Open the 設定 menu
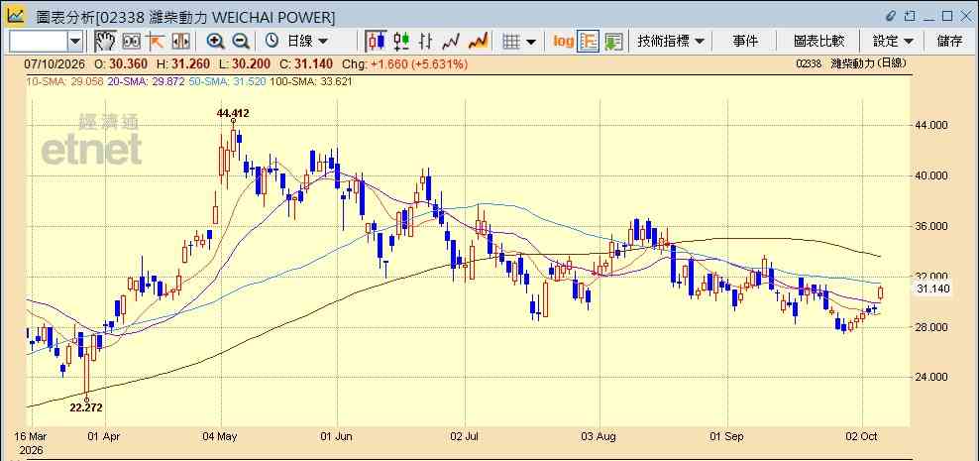 pyautogui.click(x=893, y=42)
